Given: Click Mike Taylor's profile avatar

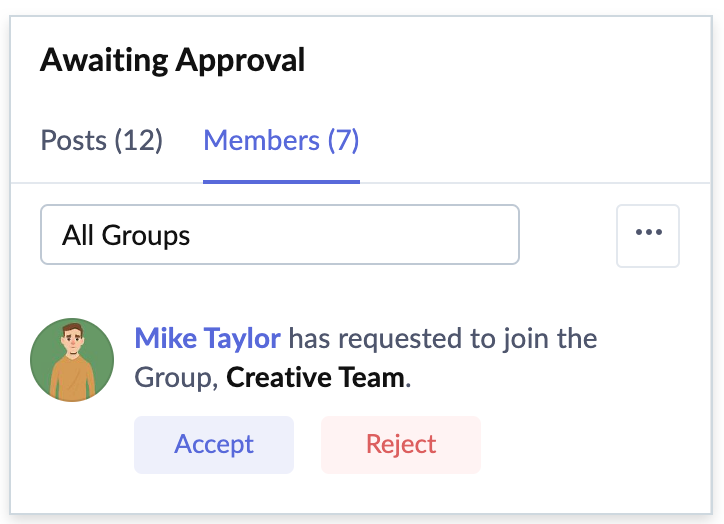Looking at the screenshot, I should tap(72, 360).
